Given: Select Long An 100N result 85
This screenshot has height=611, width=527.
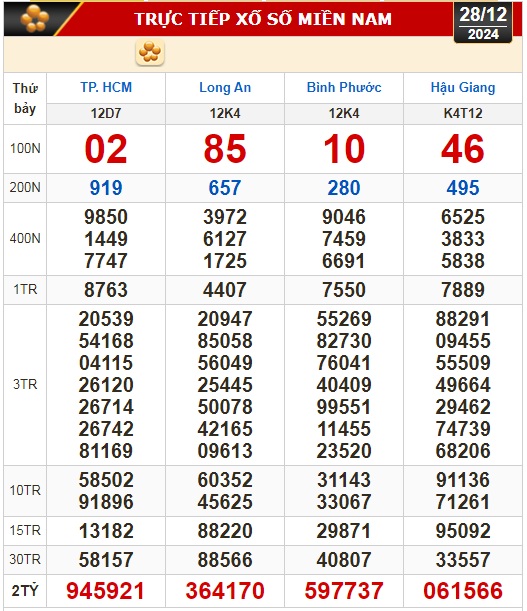Looking at the screenshot, I should pos(225,149).
